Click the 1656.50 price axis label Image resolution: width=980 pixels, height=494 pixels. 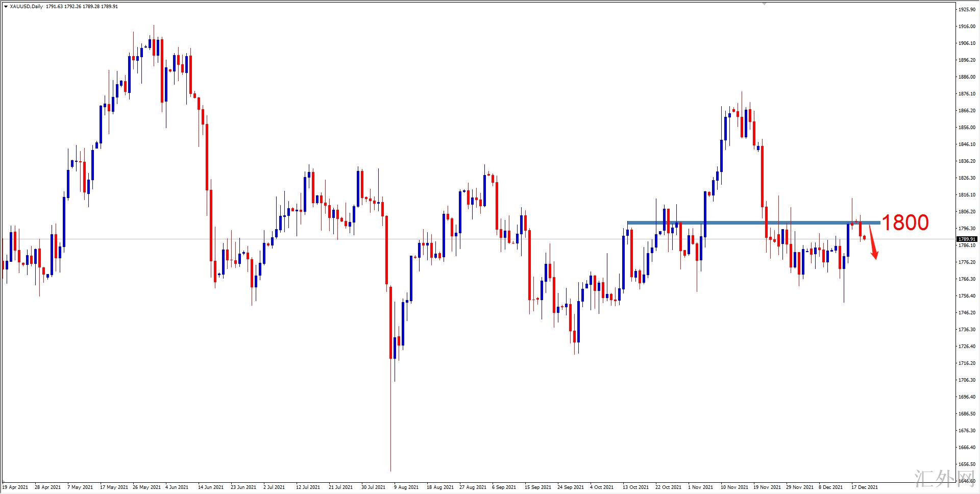(x=967, y=464)
